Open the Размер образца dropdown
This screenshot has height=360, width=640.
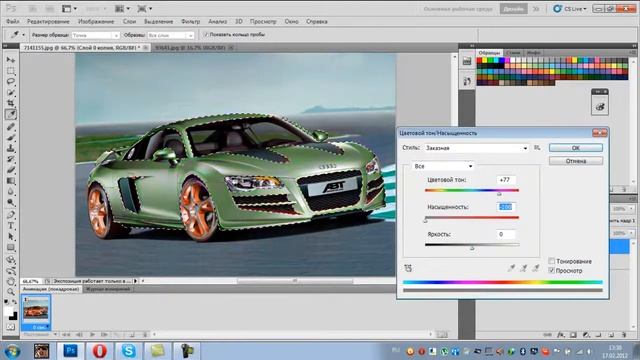pos(96,36)
